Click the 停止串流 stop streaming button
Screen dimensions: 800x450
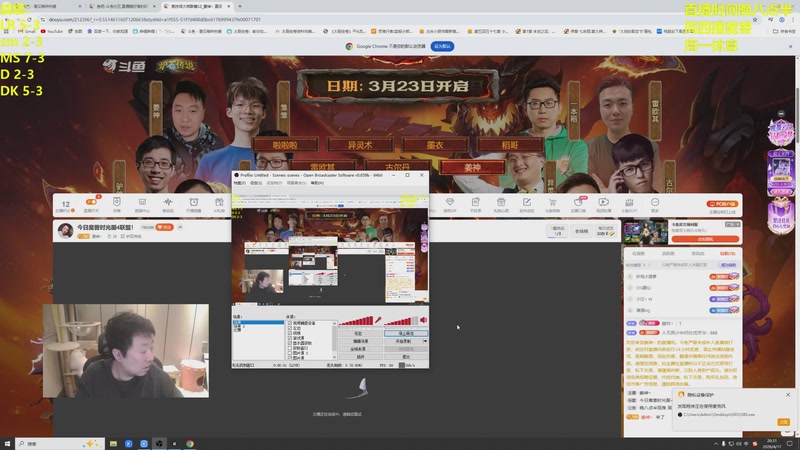(x=406, y=334)
